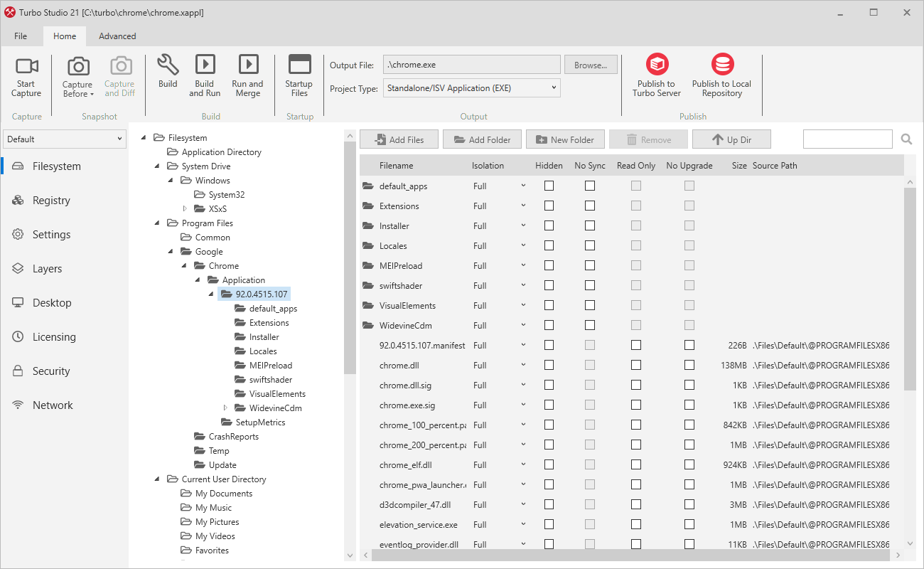Viewport: 924px width, 569px height.
Task: Enable No Sync for the Extensions folder
Action: 590,206
